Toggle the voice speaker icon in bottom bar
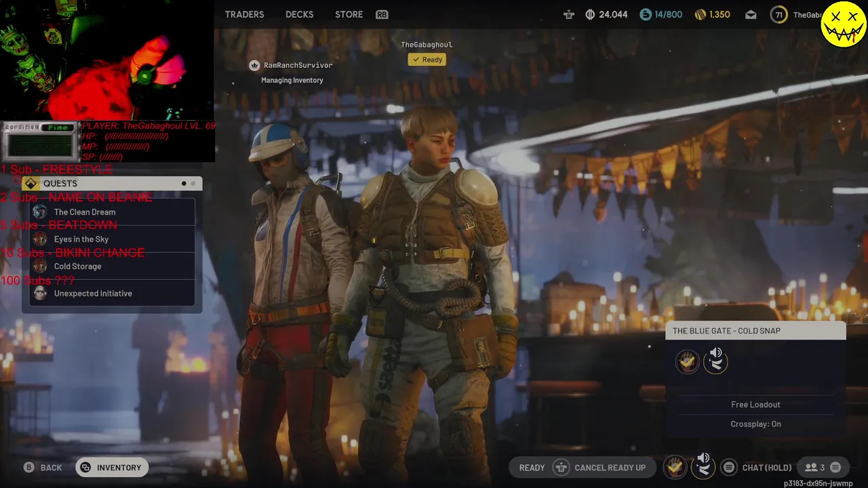This screenshot has height=488, width=868. click(703, 466)
